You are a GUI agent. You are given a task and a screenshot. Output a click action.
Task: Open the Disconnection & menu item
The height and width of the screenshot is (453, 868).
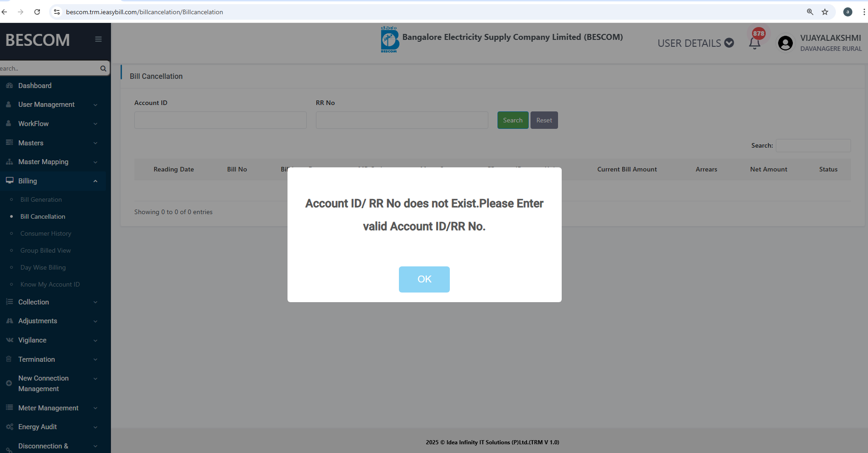pos(43,446)
